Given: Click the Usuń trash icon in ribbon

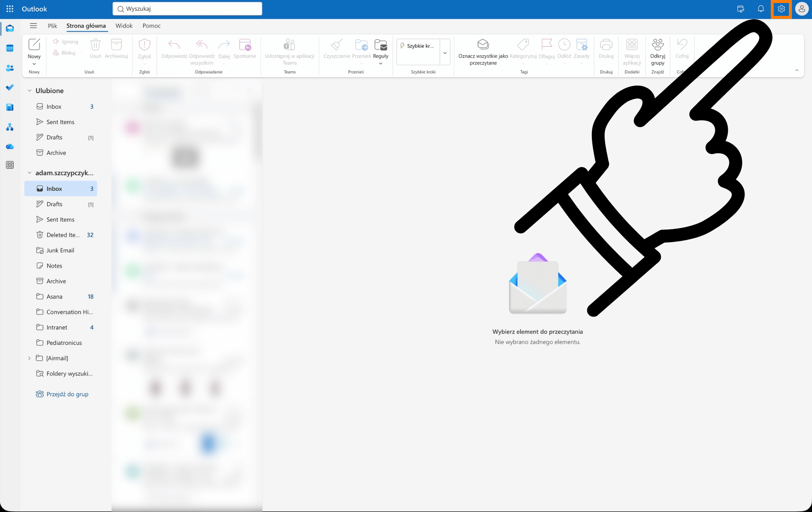Looking at the screenshot, I should tap(95, 44).
